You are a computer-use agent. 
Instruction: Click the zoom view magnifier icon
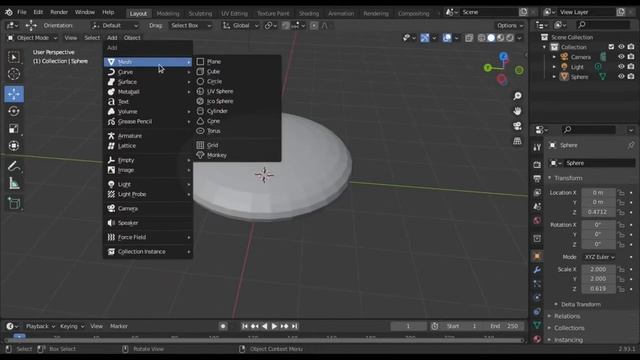(517, 96)
